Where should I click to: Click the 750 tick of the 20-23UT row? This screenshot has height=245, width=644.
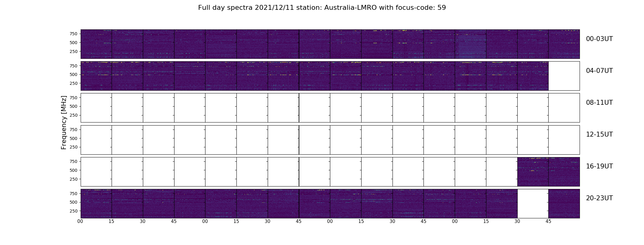click(74, 193)
